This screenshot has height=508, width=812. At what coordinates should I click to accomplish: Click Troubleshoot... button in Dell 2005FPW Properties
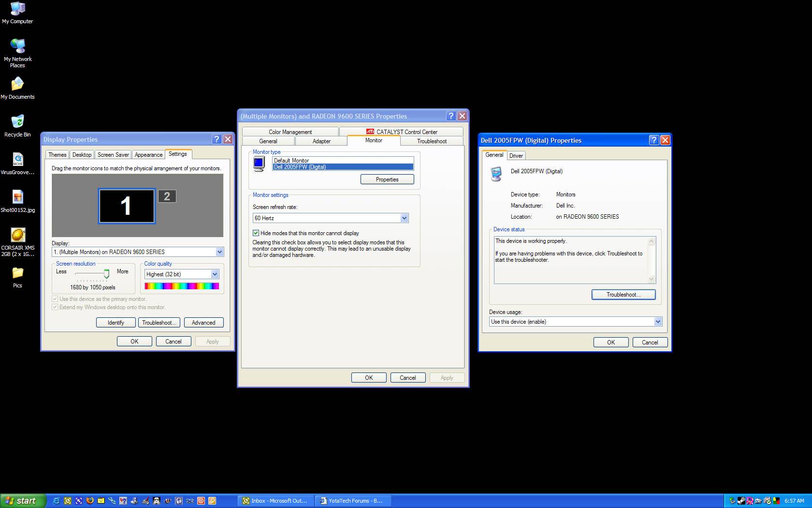(623, 295)
